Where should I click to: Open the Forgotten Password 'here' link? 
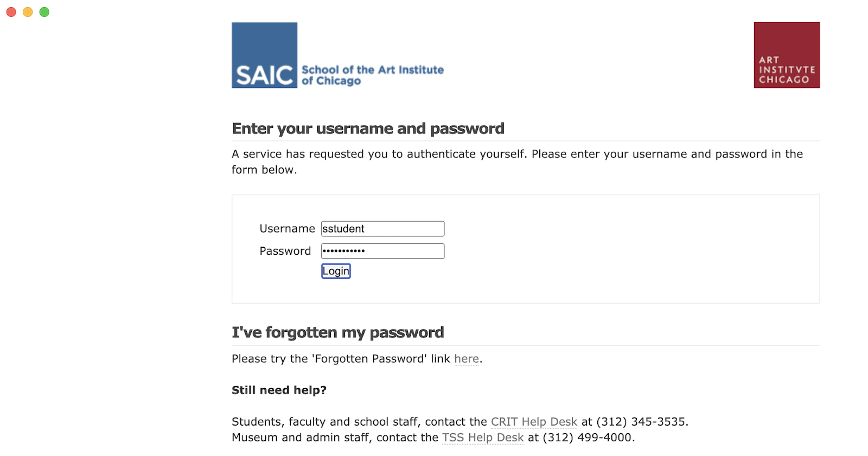[x=466, y=359]
